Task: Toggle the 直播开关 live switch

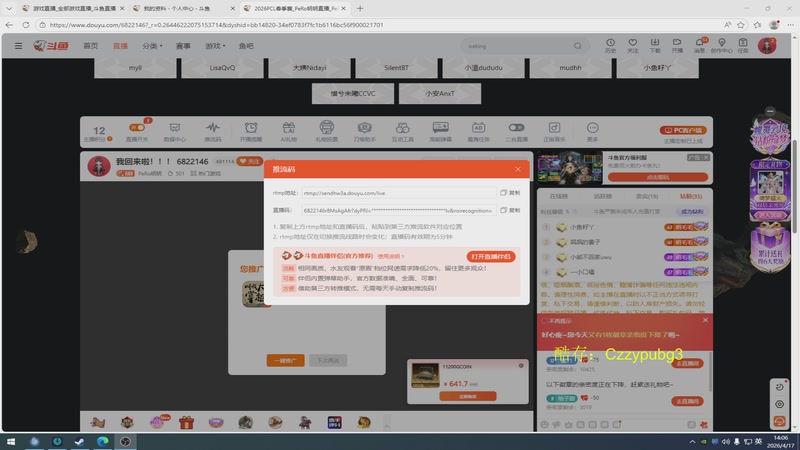Action: pyautogui.click(x=137, y=132)
